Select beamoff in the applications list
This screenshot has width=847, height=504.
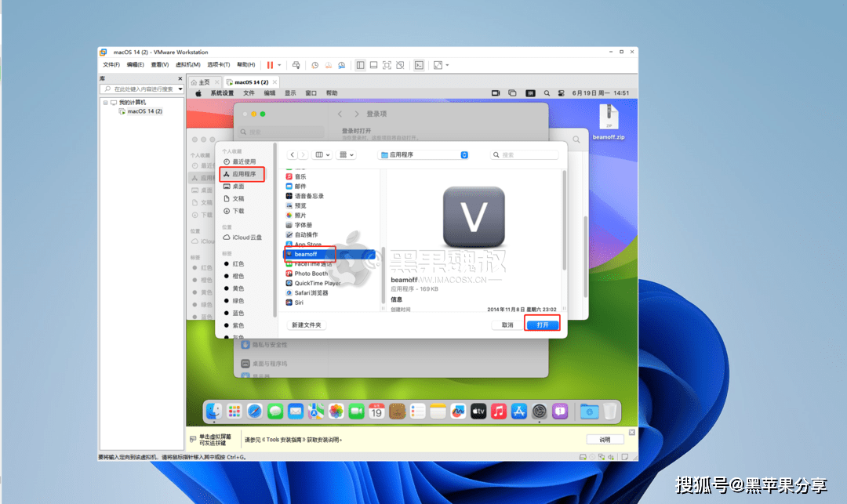(329, 254)
